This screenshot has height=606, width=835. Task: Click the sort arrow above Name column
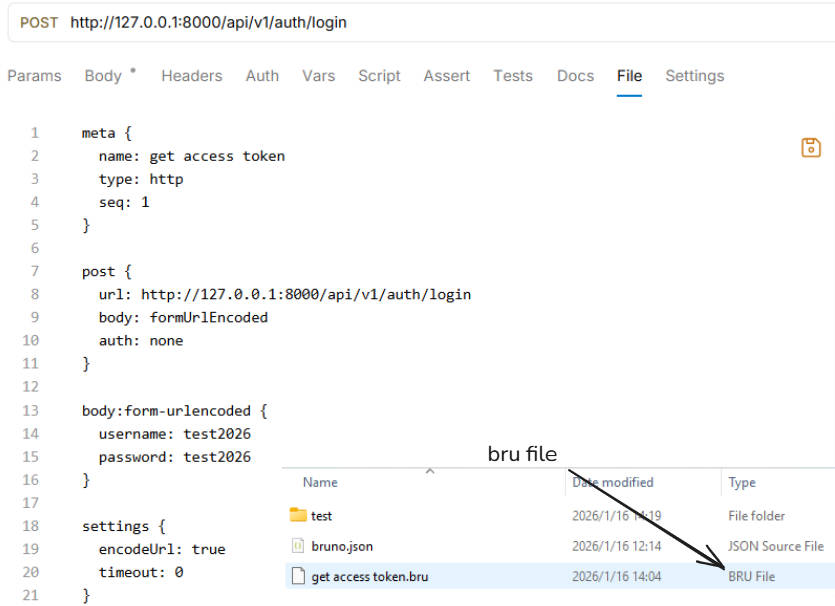pos(430,471)
